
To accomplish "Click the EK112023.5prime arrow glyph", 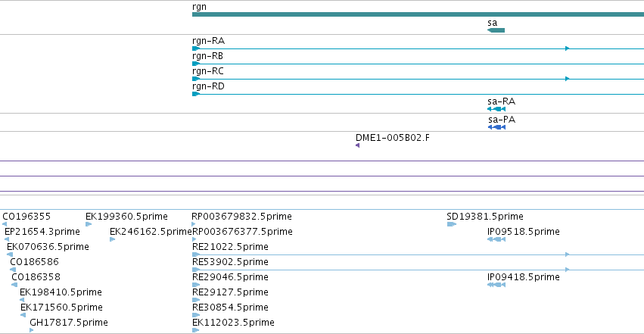I will click(x=196, y=331).
